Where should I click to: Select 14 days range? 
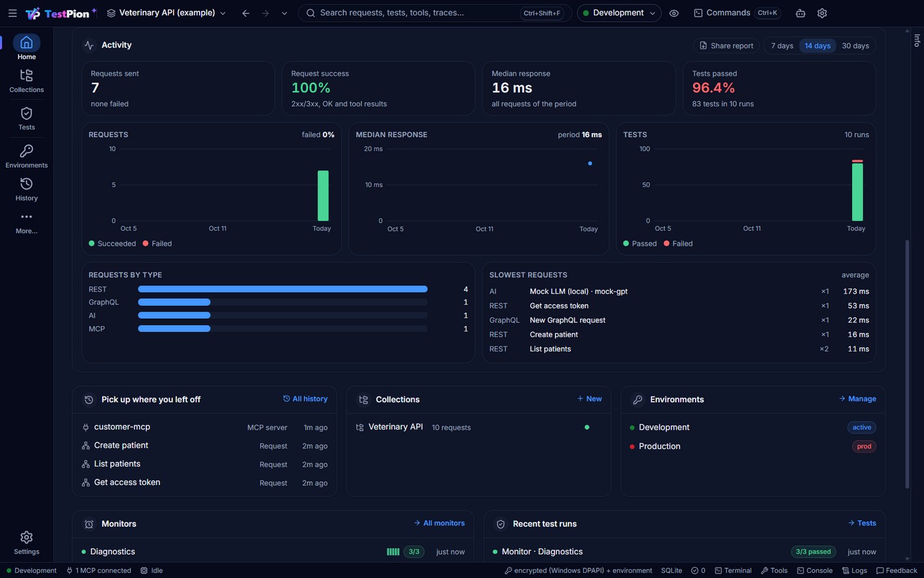click(817, 46)
